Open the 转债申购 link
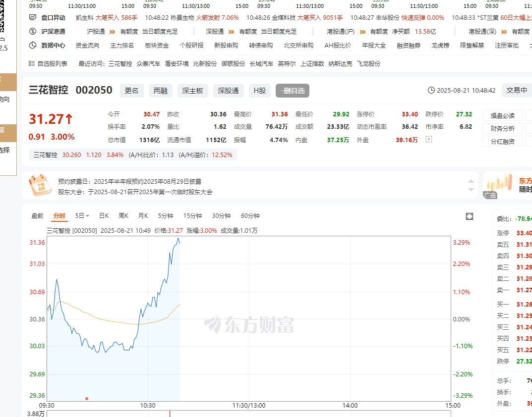 coord(261,45)
